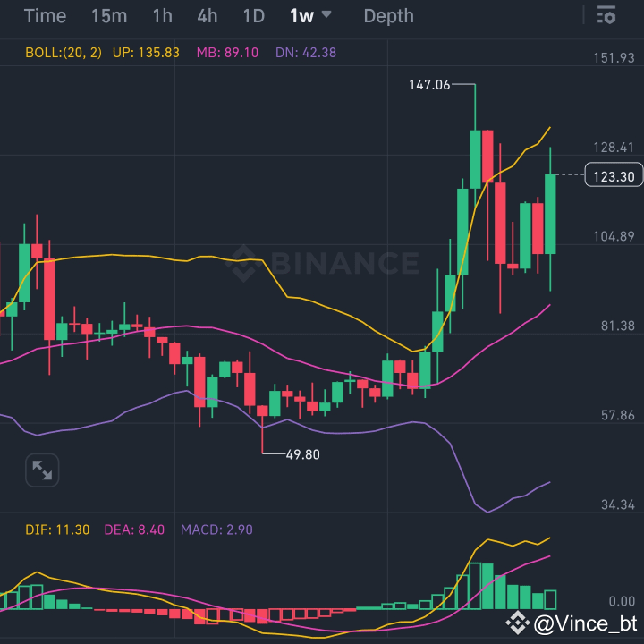Switch to the 4h interval

tap(207, 16)
